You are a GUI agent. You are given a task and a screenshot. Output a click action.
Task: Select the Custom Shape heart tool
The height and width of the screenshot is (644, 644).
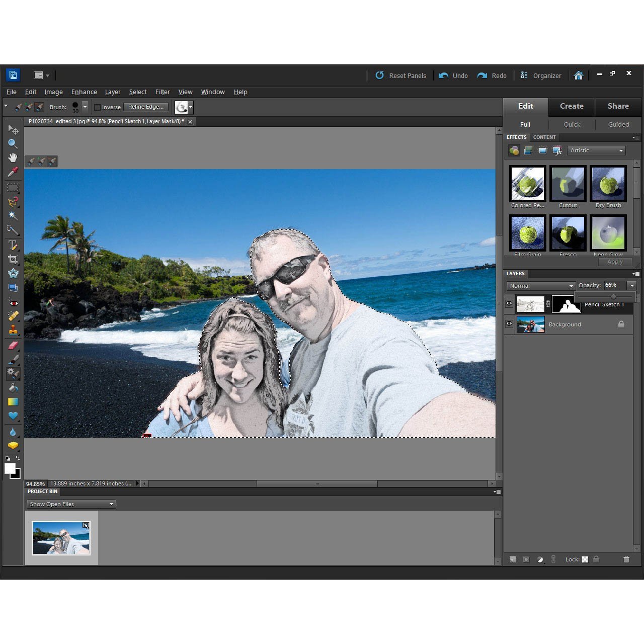coord(13,416)
